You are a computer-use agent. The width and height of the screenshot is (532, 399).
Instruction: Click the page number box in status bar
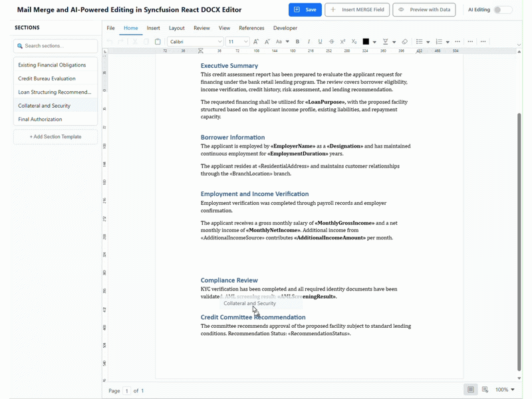click(126, 391)
